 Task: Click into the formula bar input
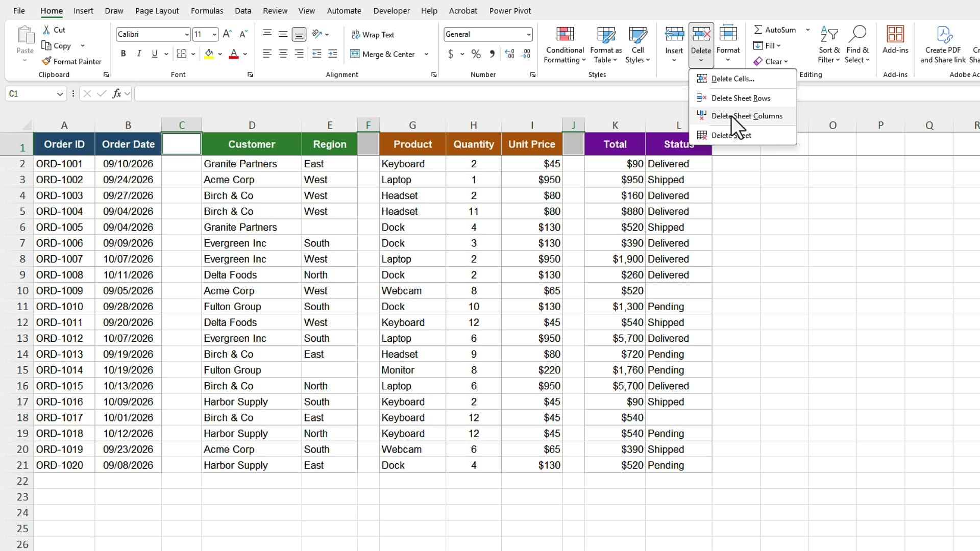coord(556,93)
